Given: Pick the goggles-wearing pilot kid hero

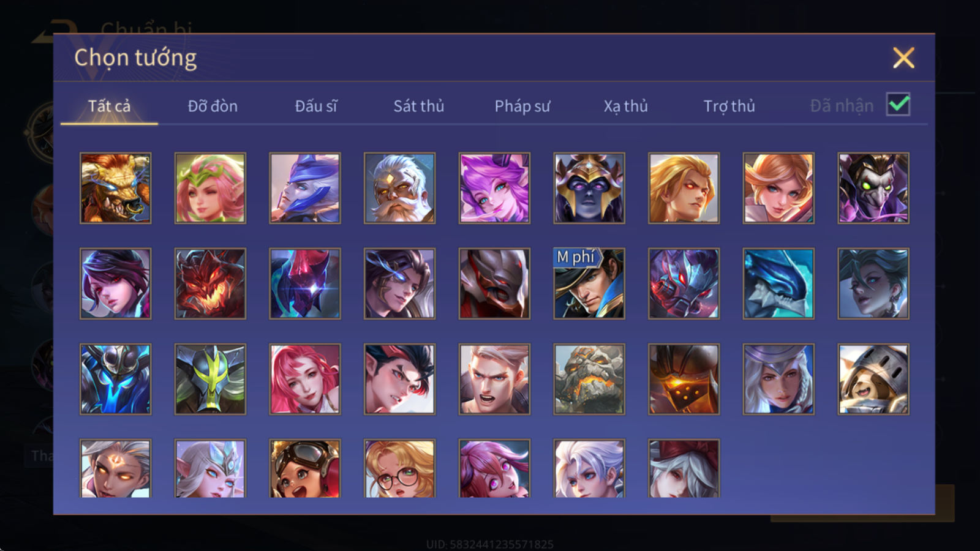Looking at the screenshot, I should click(x=305, y=468).
